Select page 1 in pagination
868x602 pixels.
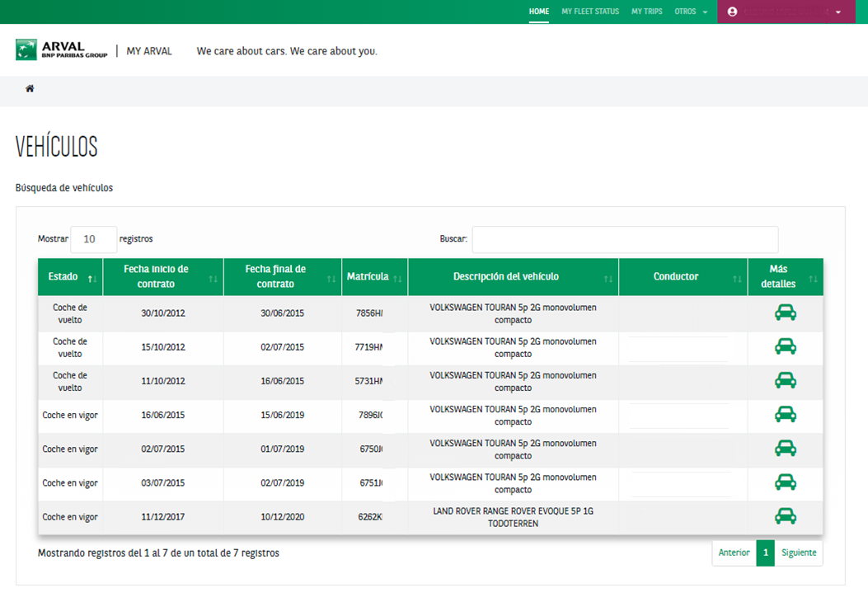pyautogui.click(x=764, y=553)
